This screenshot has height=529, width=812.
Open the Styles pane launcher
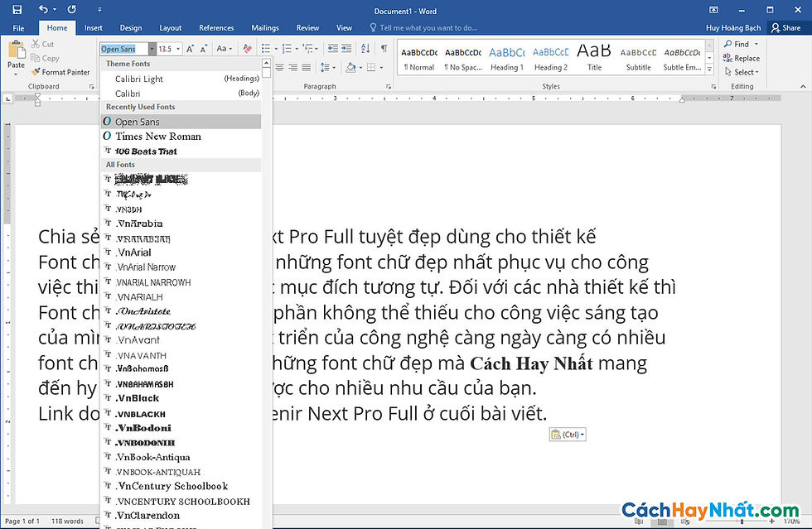point(713,86)
